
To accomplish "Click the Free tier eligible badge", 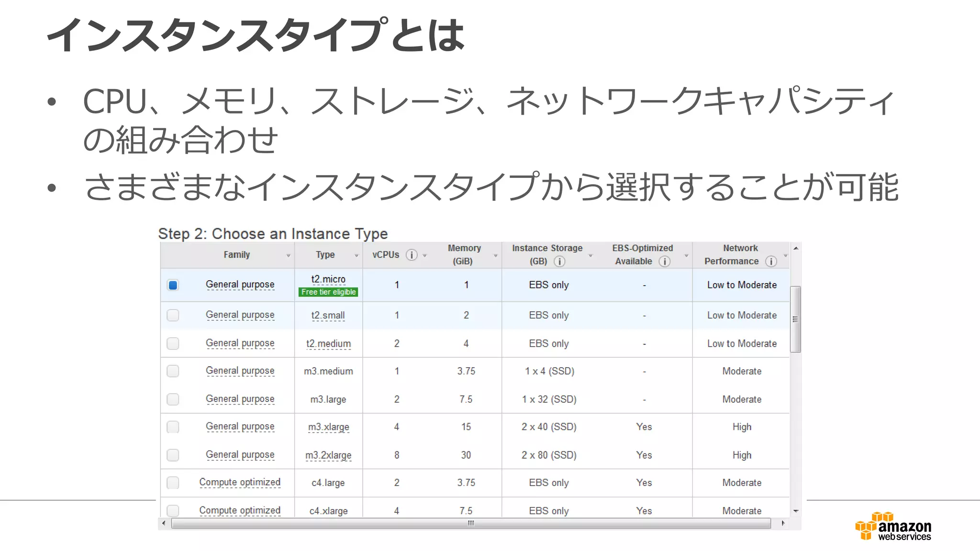I will tap(328, 292).
